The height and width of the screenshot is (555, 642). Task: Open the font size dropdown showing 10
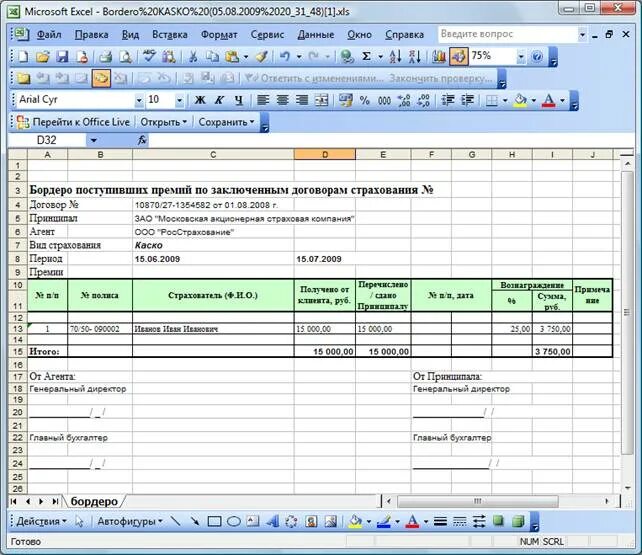click(x=179, y=100)
